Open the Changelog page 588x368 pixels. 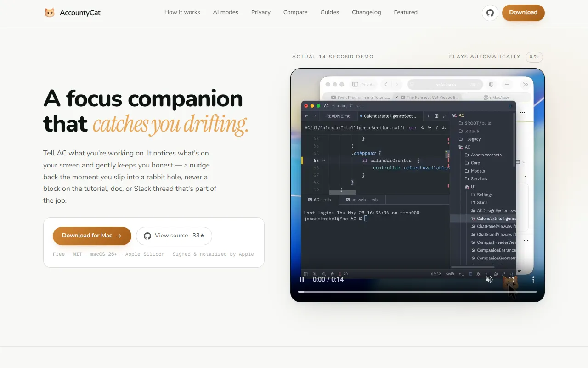[367, 12]
